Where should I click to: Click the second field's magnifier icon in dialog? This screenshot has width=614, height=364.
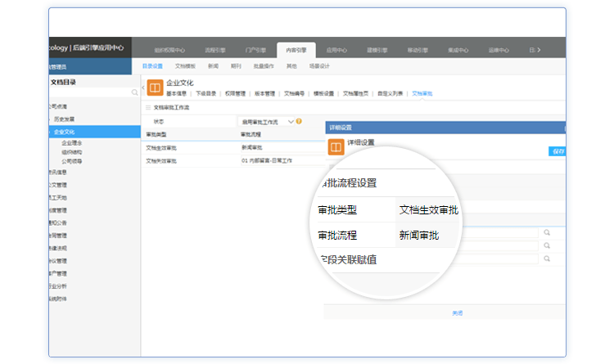546,246
